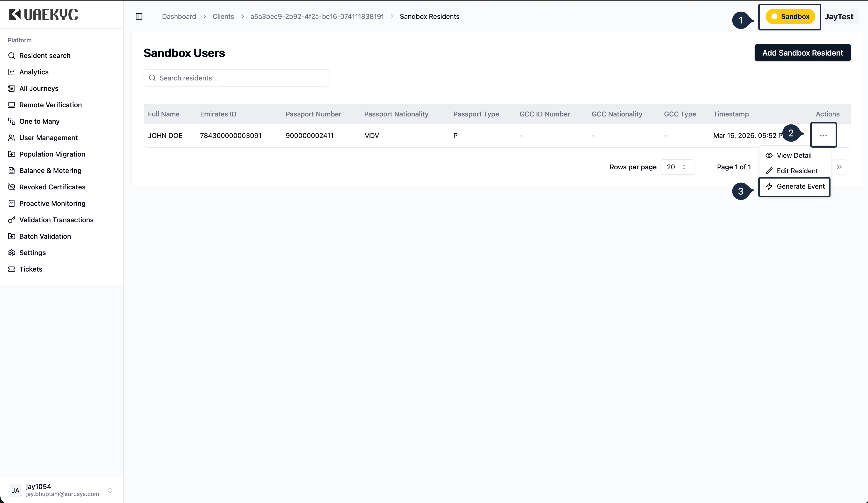Image resolution: width=868 pixels, height=503 pixels.
Task: Click the Add Sandbox Resident button
Action: 802,53
